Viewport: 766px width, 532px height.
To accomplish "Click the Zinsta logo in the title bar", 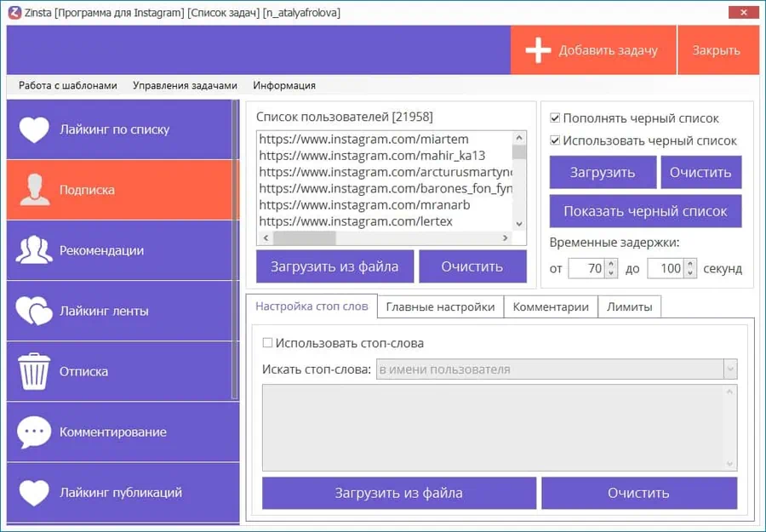I will click(14, 13).
